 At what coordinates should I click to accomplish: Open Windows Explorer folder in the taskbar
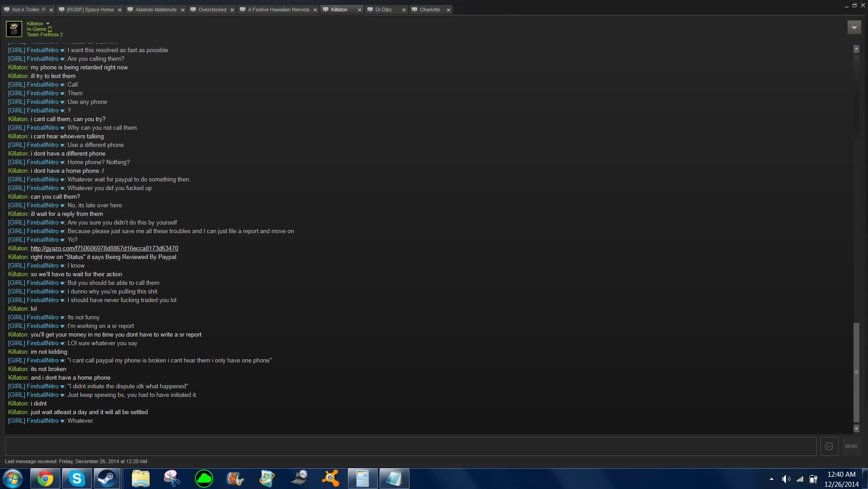click(140, 479)
